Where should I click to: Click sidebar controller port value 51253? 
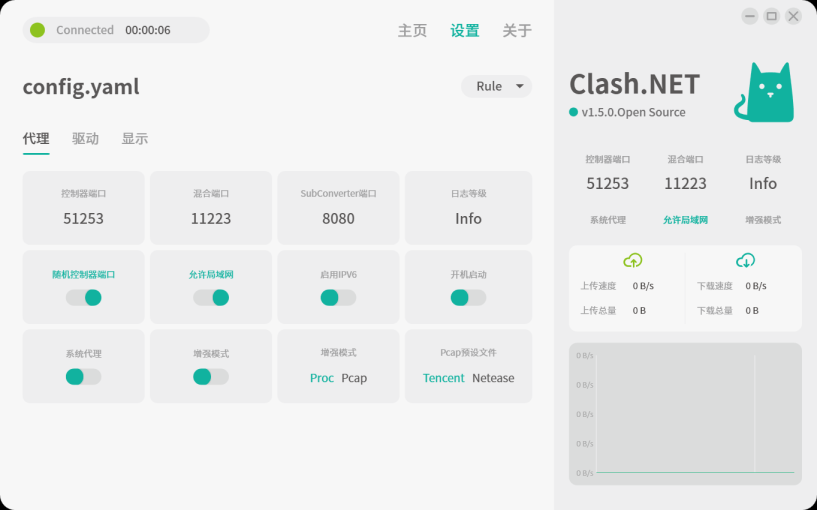click(608, 183)
